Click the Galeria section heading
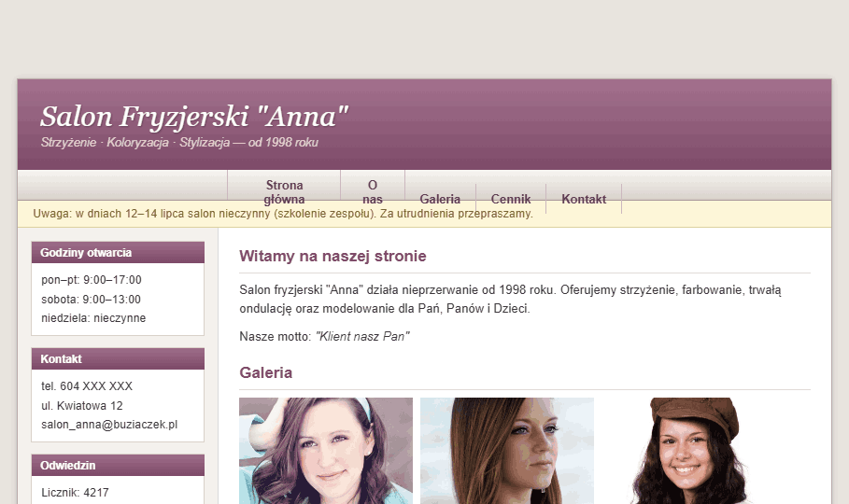The height and width of the screenshot is (504, 849). point(266,373)
